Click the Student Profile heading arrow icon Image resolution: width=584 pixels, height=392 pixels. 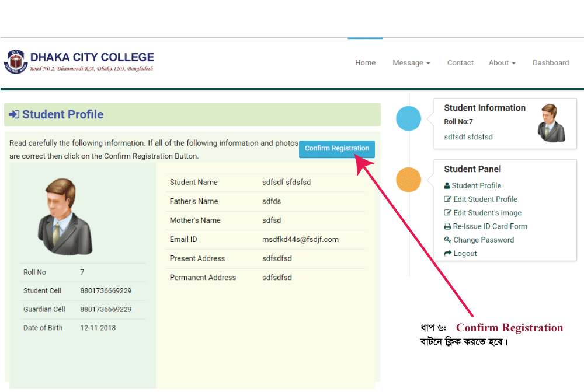[x=14, y=115]
